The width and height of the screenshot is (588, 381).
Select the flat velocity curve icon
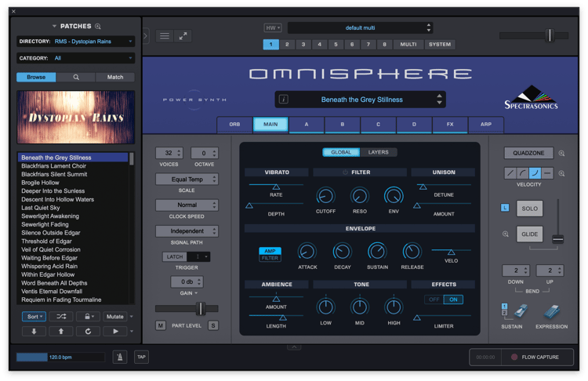pyautogui.click(x=547, y=173)
